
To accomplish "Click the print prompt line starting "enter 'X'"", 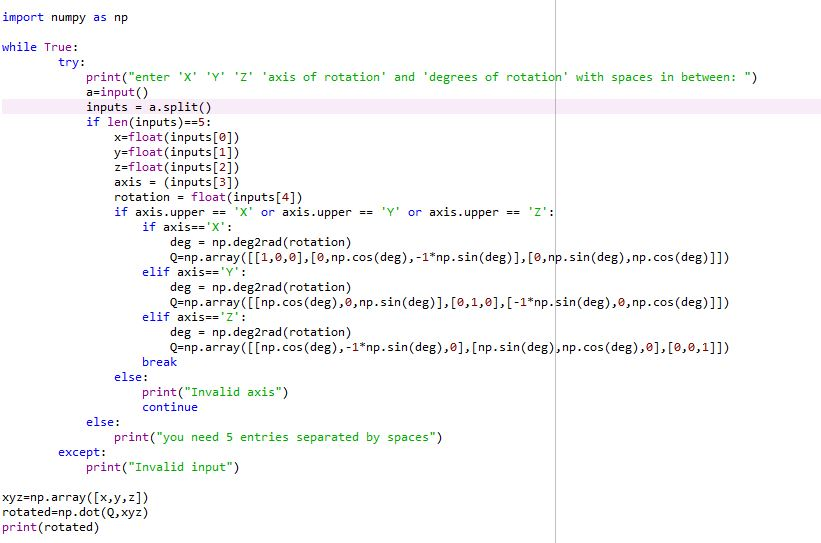I will point(421,77).
